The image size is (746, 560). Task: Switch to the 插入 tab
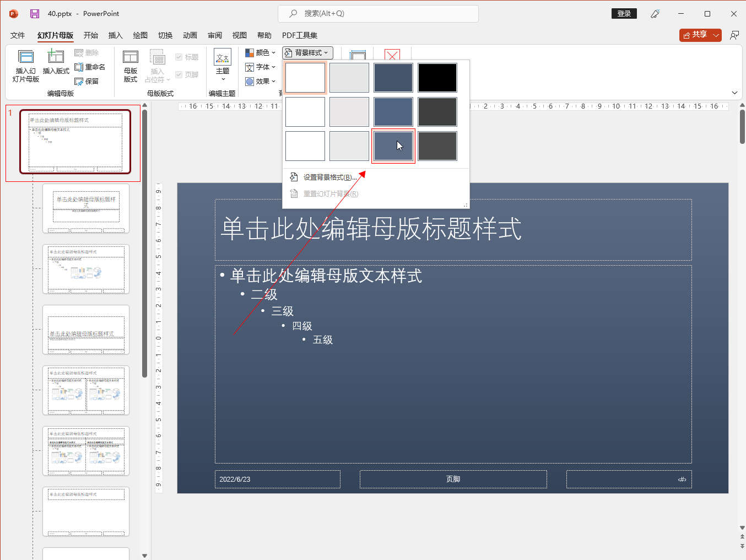click(116, 35)
